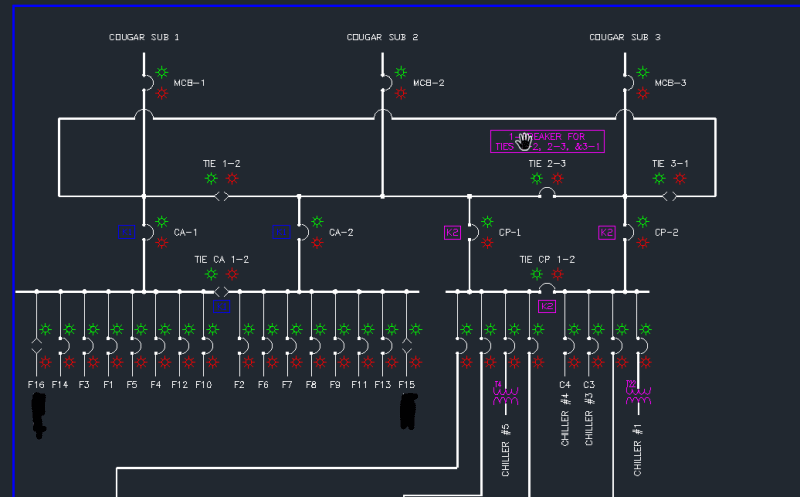Select the CA-2 breaker symbol
Image resolution: width=800 pixels, height=497 pixels.
(x=303, y=232)
